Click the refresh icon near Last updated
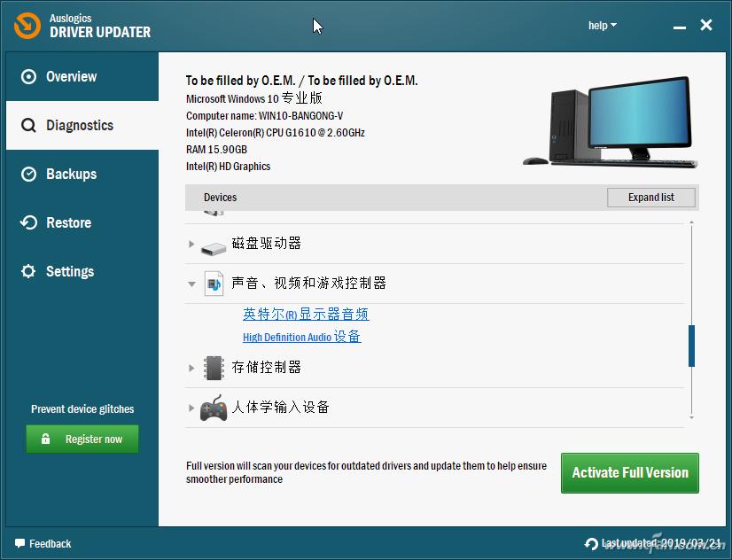732x560 pixels. click(x=590, y=543)
